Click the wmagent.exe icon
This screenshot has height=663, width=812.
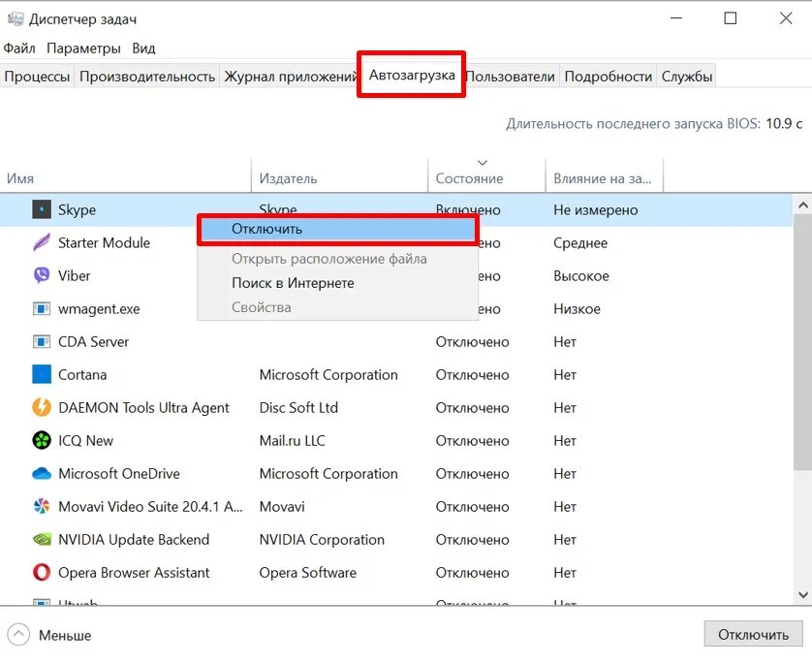click(x=42, y=308)
